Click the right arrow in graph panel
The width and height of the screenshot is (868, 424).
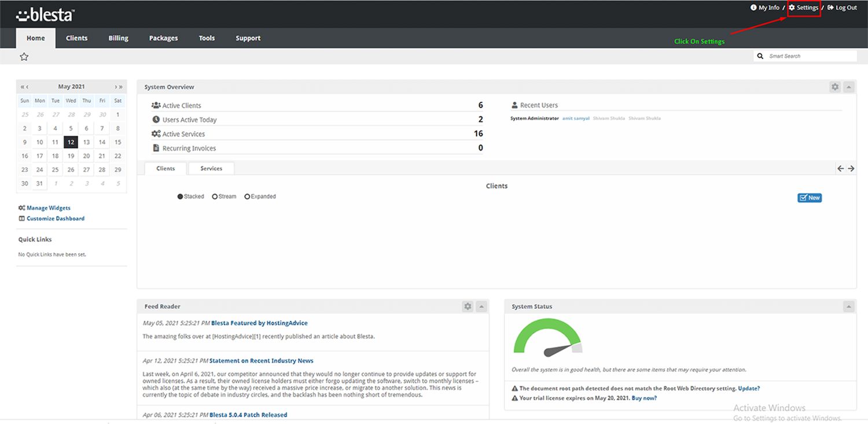point(851,169)
